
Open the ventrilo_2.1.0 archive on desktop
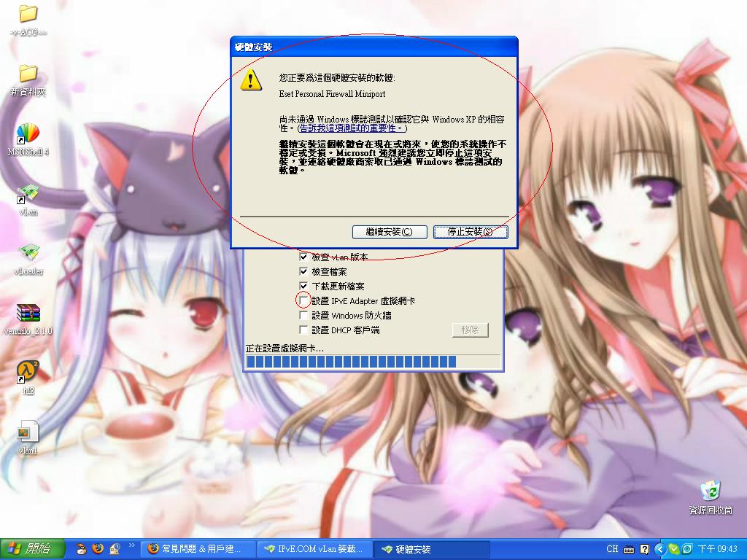pos(28,314)
